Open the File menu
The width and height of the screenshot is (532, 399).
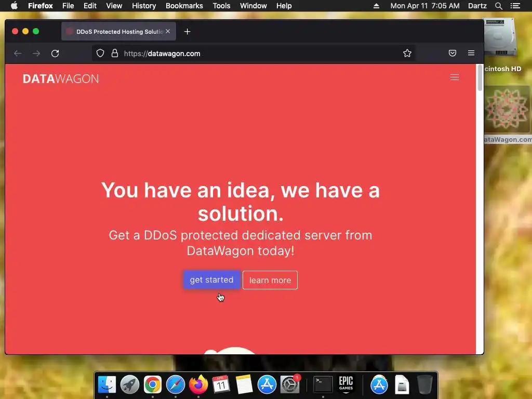click(68, 6)
